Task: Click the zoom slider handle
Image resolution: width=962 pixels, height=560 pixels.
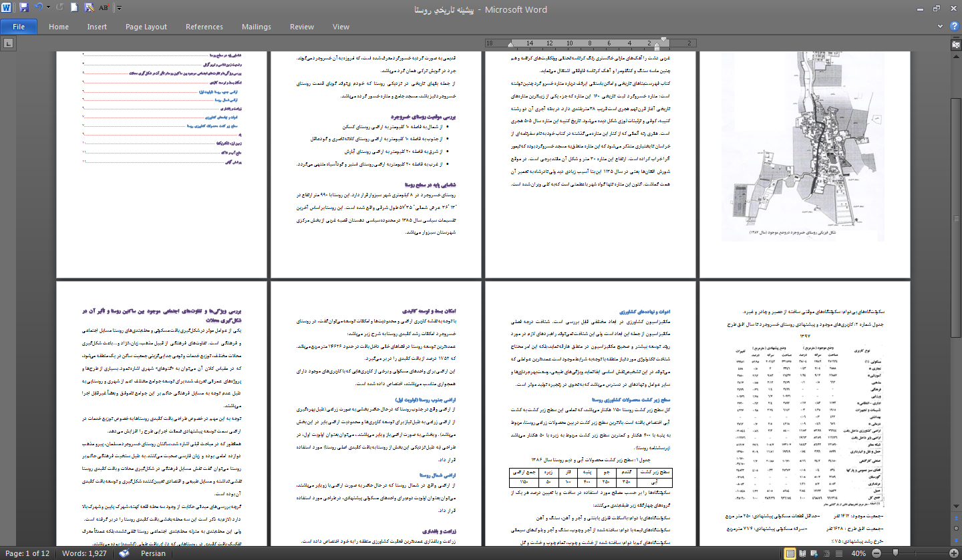Action: coord(897,553)
